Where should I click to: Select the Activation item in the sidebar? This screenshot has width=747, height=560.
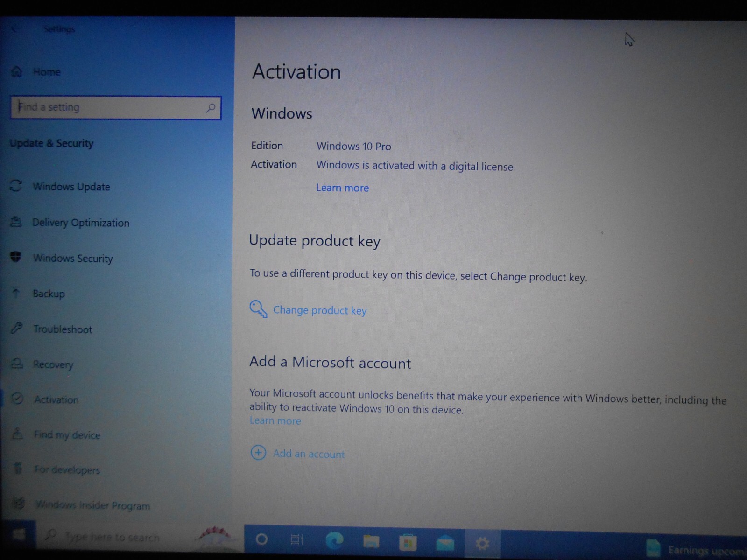tap(46, 399)
